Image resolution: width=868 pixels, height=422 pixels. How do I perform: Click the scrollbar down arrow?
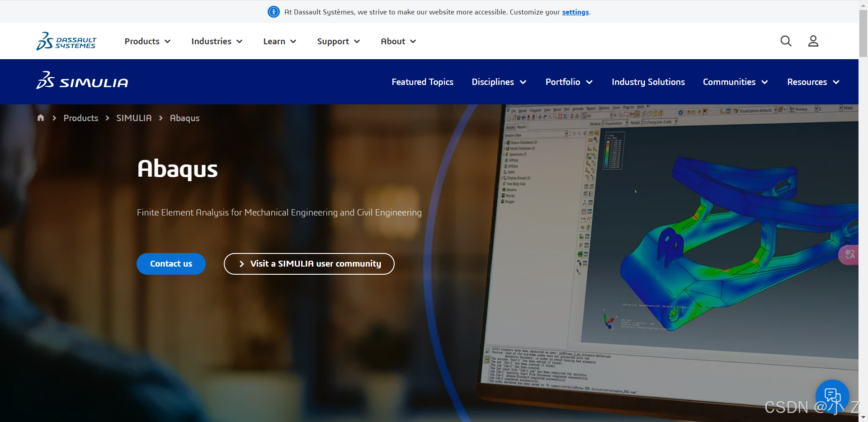coord(863,418)
